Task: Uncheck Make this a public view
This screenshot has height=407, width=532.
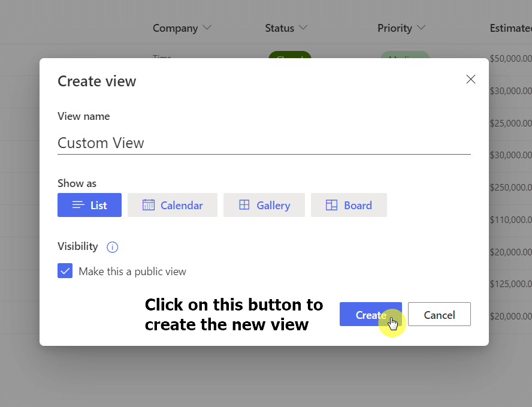Action: coord(65,271)
